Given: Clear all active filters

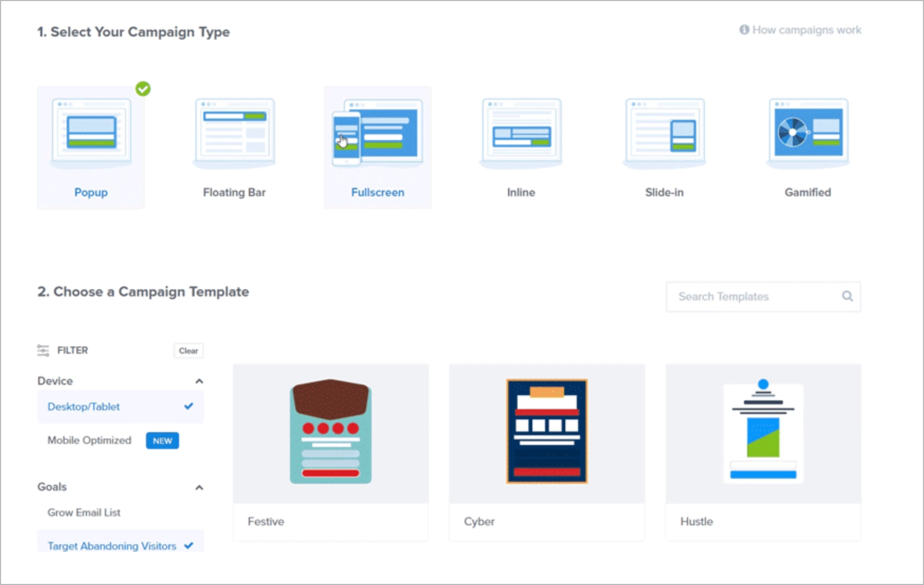Looking at the screenshot, I should pyautogui.click(x=188, y=350).
